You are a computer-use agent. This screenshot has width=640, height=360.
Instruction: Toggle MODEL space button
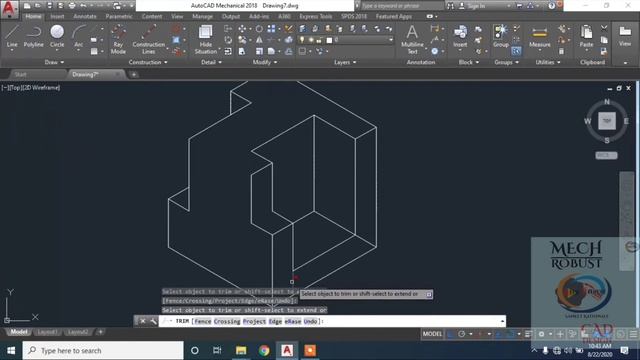pos(432,334)
